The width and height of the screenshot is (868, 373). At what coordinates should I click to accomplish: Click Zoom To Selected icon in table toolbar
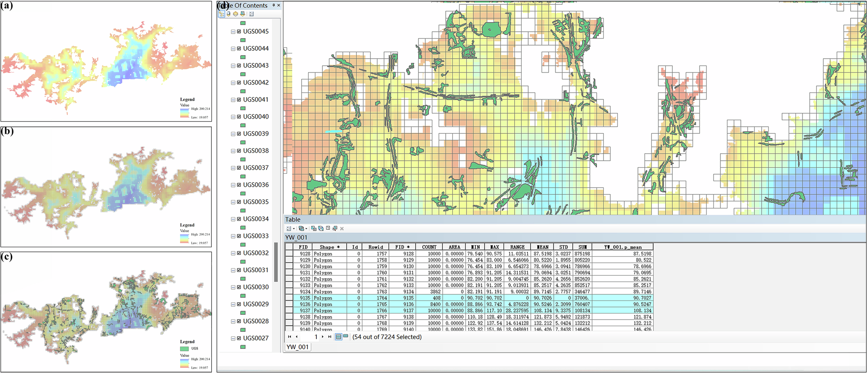[x=335, y=228]
